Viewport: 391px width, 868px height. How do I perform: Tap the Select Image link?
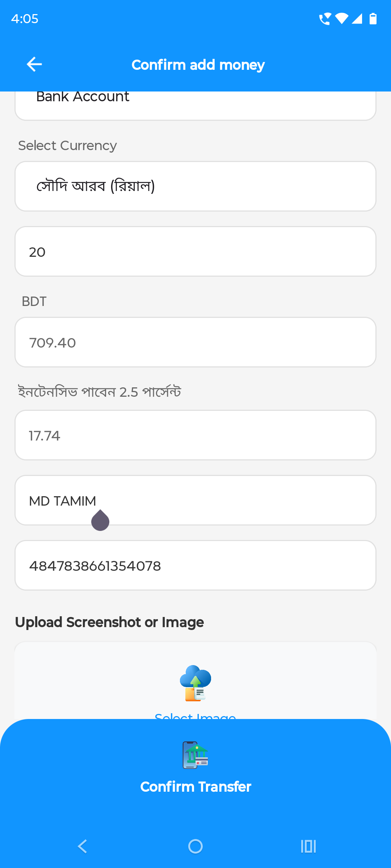pyautogui.click(x=195, y=715)
